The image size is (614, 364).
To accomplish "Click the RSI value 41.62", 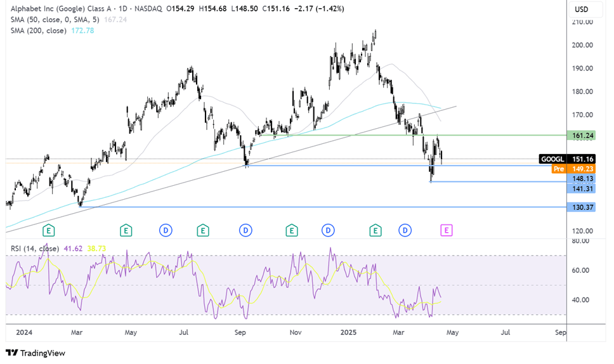I will [73, 249].
